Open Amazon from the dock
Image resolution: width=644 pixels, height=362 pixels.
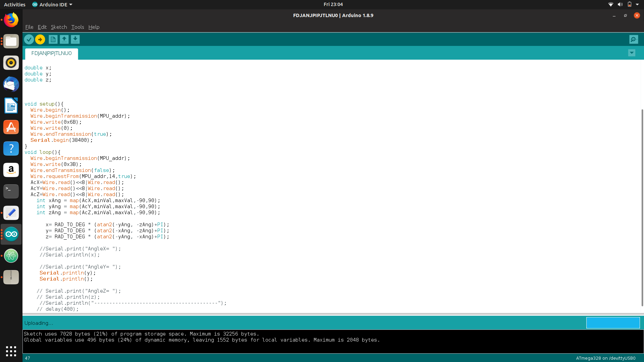11,170
